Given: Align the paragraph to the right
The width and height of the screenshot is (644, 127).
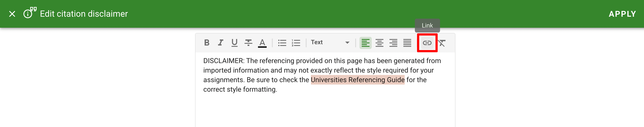Looking at the screenshot, I should point(393,43).
